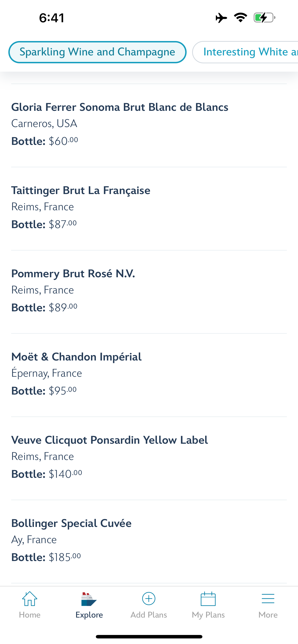
Task: Open the My Plans calendar icon
Action: coord(208,599)
